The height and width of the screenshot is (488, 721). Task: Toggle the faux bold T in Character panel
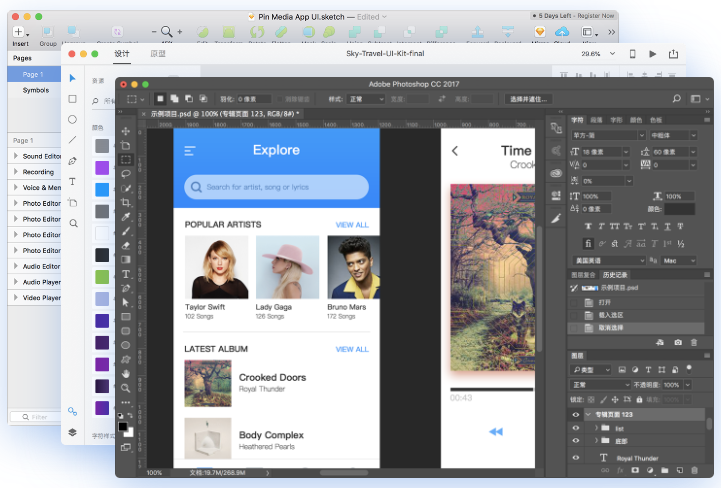[588, 226]
